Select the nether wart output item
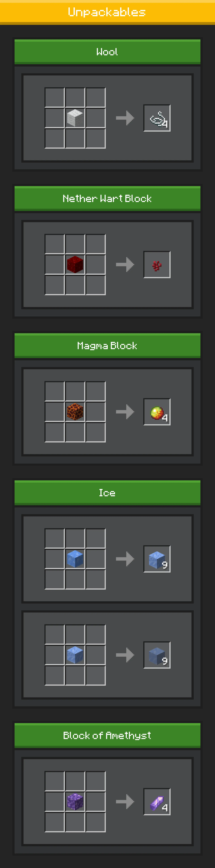The image size is (215, 868). point(157,264)
